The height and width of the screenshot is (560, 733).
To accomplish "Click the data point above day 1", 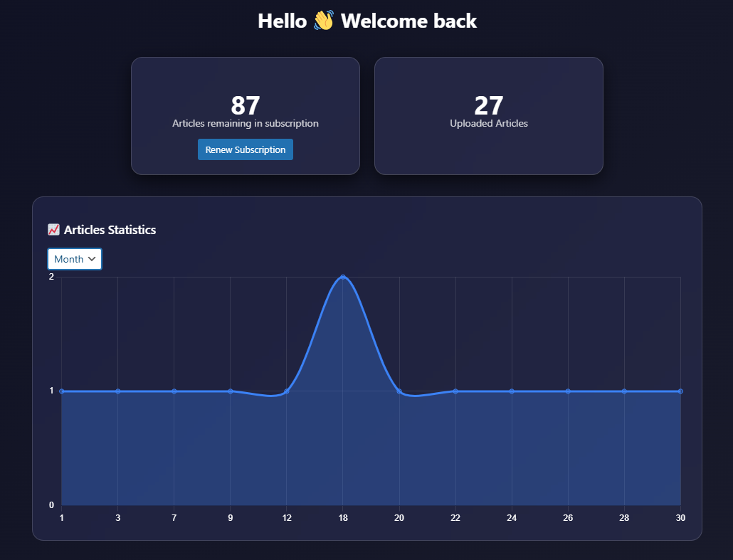I will click(x=61, y=391).
